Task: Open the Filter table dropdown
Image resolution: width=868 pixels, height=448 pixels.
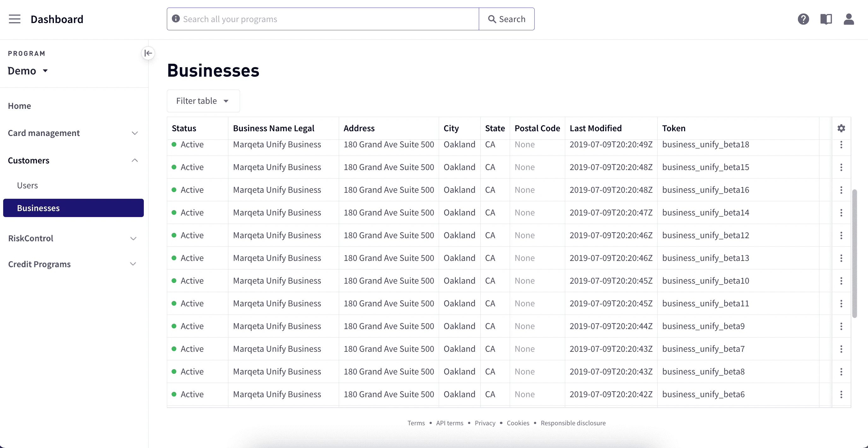Action: [x=203, y=101]
